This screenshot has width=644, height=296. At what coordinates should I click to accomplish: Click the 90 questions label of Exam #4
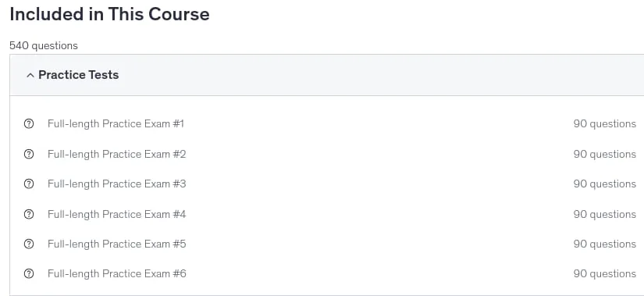(604, 214)
